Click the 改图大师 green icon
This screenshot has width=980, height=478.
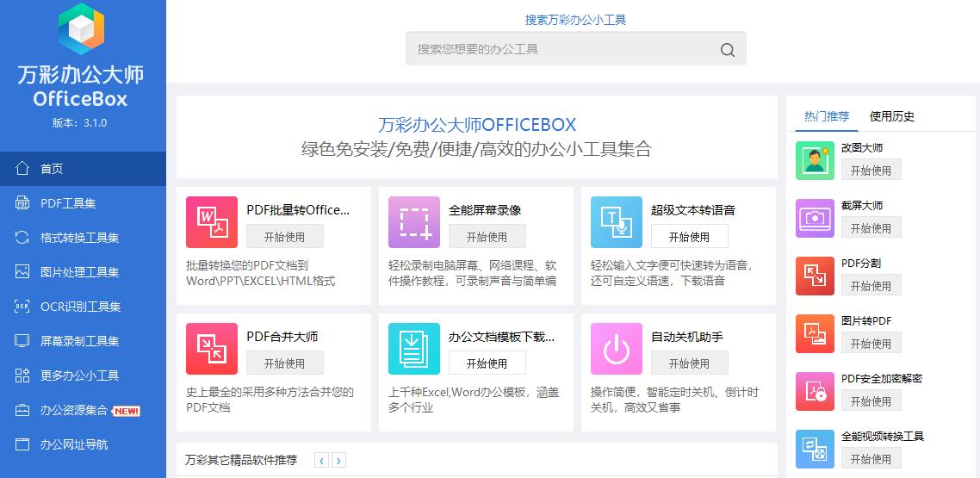(x=815, y=160)
